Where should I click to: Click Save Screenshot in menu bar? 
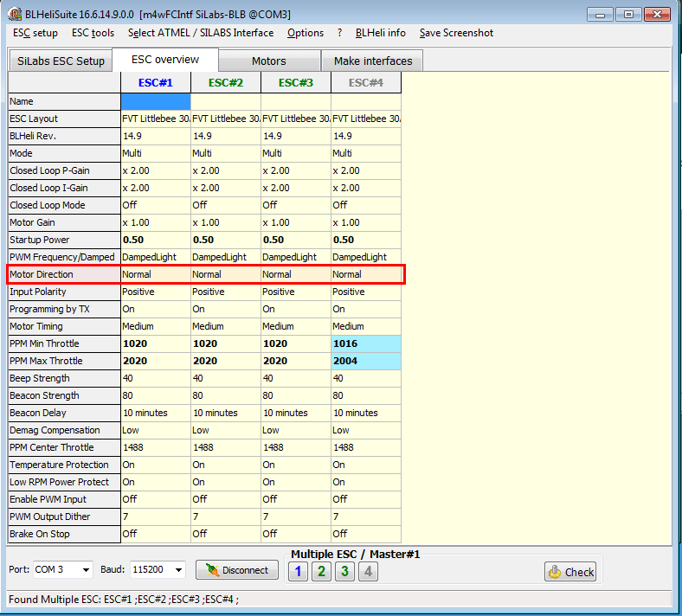(456, 33)
